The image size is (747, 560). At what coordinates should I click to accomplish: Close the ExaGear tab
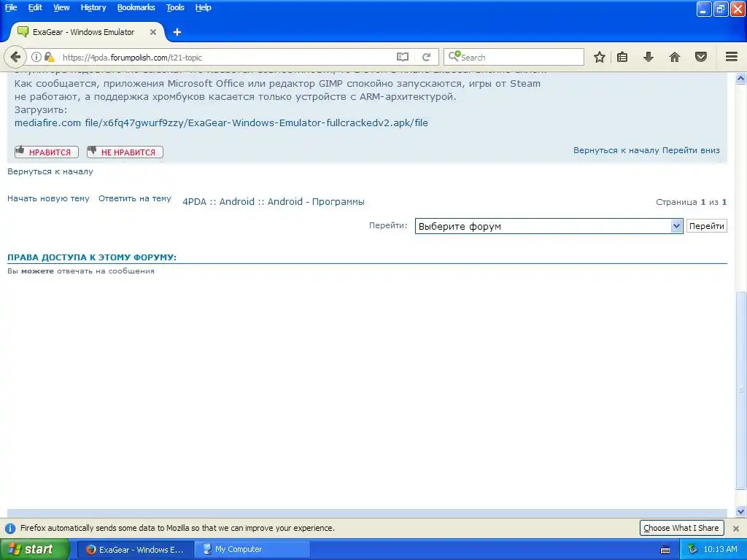(x=153, y=32)
